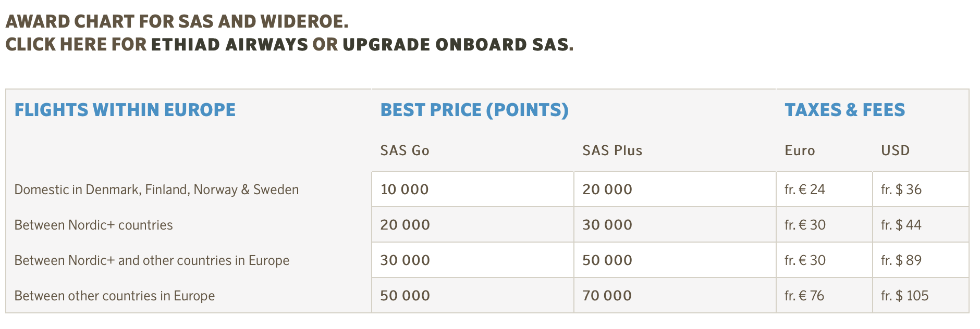The height and width of the screenshot is (329, 980).
Task: Click Between Nordic+ and other countries row label
Action: pos(152,260)
